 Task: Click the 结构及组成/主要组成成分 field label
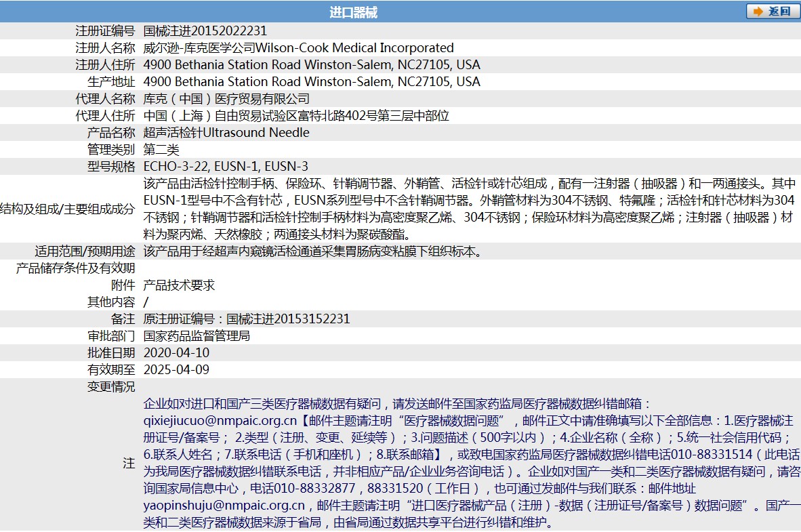coord(68,209)
